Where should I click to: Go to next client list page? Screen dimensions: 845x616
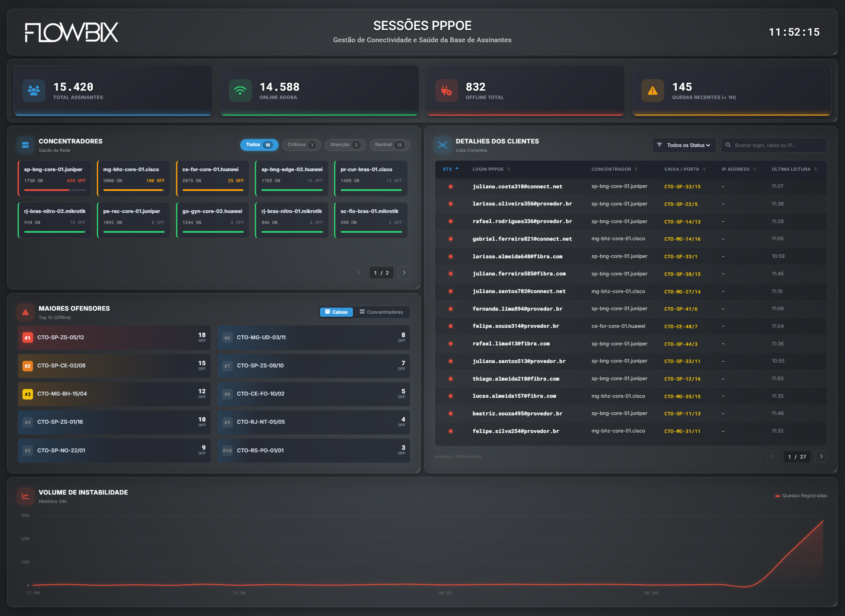pos(821,457)
